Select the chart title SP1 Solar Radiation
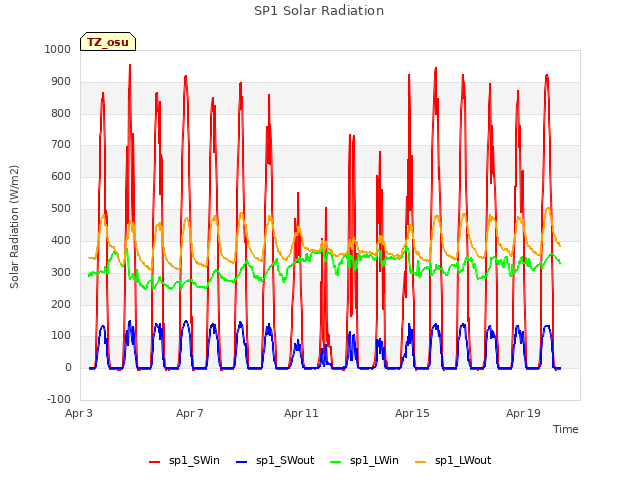This screenshot has width=640, height=480. [319, 11]
